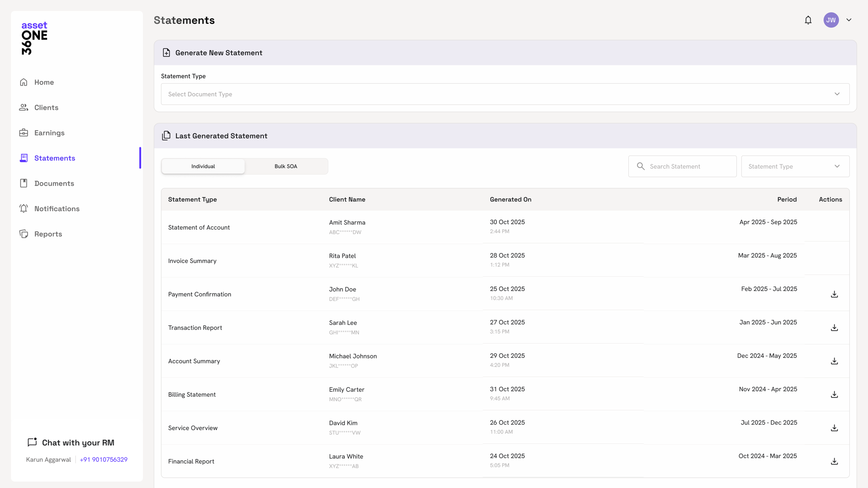Click the Documents icon in sidebar
The width and height of the screenshot is (868, 488).
[24, 183]
